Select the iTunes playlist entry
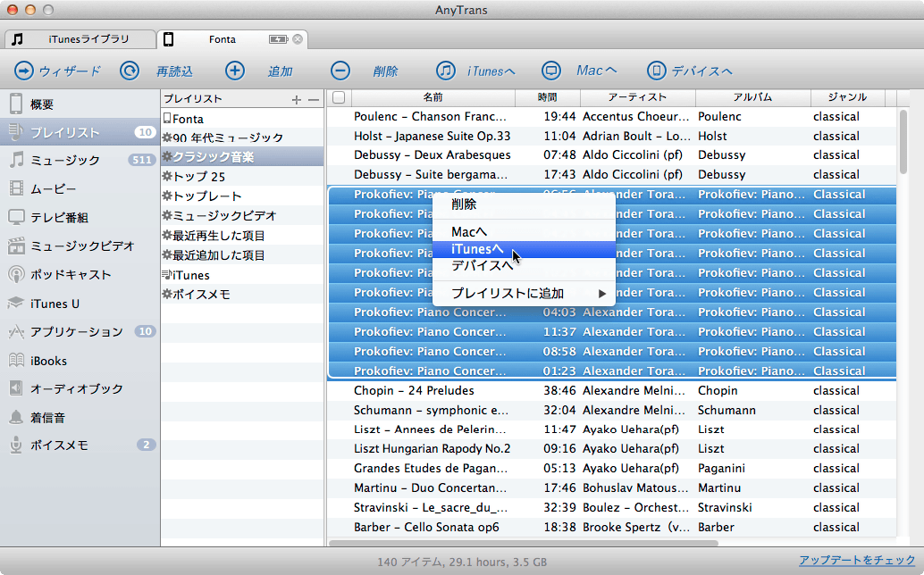924x575 pixels. (x=242, y=275)
